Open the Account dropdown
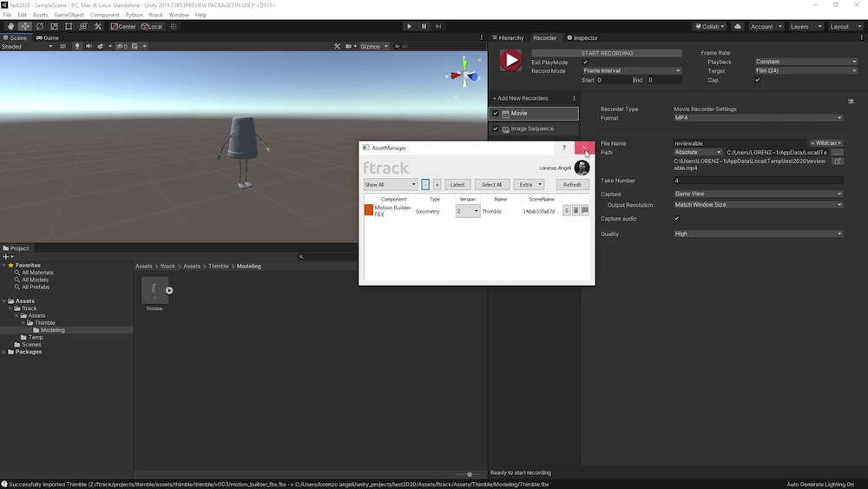The height and width of the screenshot is (489, 868). 766,26
